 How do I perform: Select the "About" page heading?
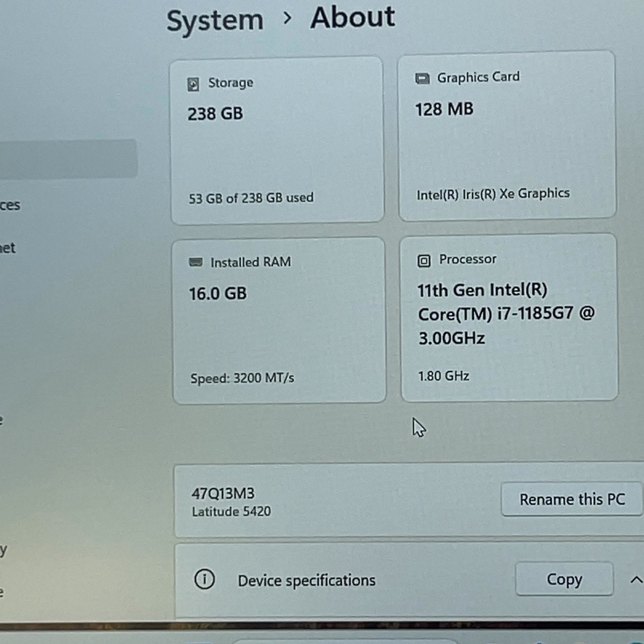[x=353, y=17]
